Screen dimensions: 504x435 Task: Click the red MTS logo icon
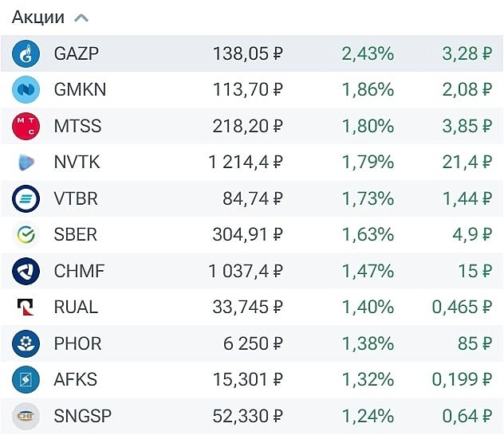pyautogui.click(x=26, y=126)
